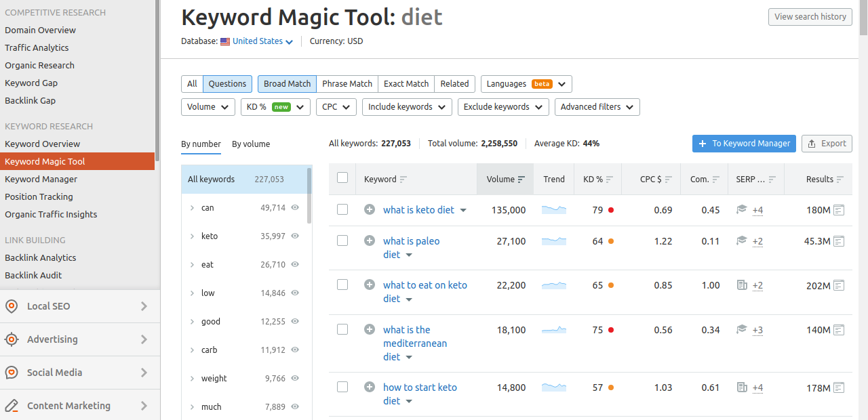Open the United States database dropdown

262,41
